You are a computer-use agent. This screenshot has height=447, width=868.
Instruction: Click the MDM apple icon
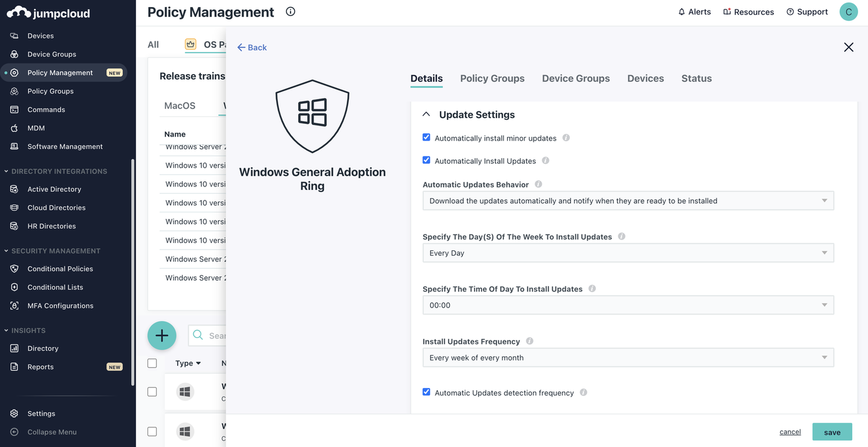14,129
